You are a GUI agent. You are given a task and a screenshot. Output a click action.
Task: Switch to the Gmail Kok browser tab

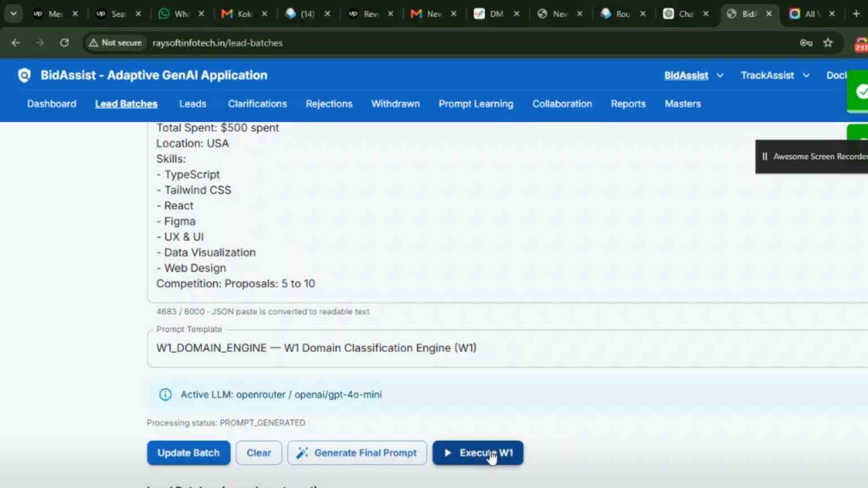(x=237, y=14)
